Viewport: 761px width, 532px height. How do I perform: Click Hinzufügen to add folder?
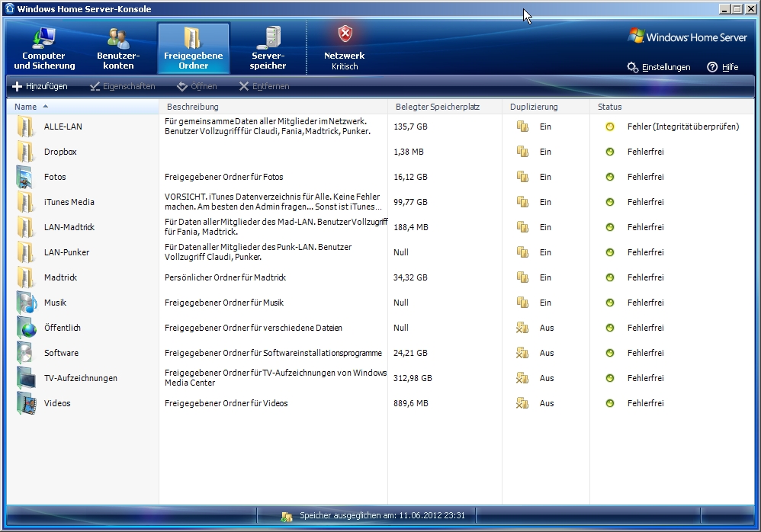pyautogui.click(x=40, y=86)
